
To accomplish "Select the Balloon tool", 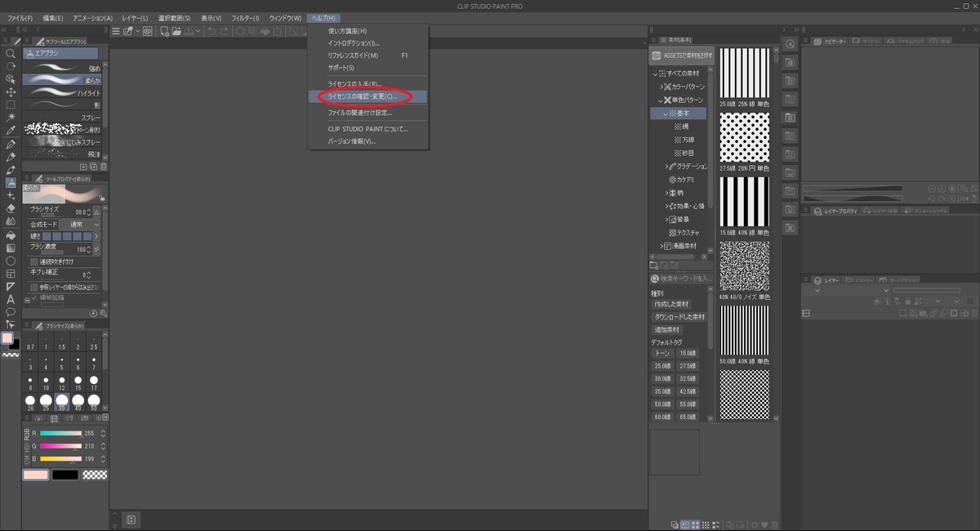I will pos(11,312).
